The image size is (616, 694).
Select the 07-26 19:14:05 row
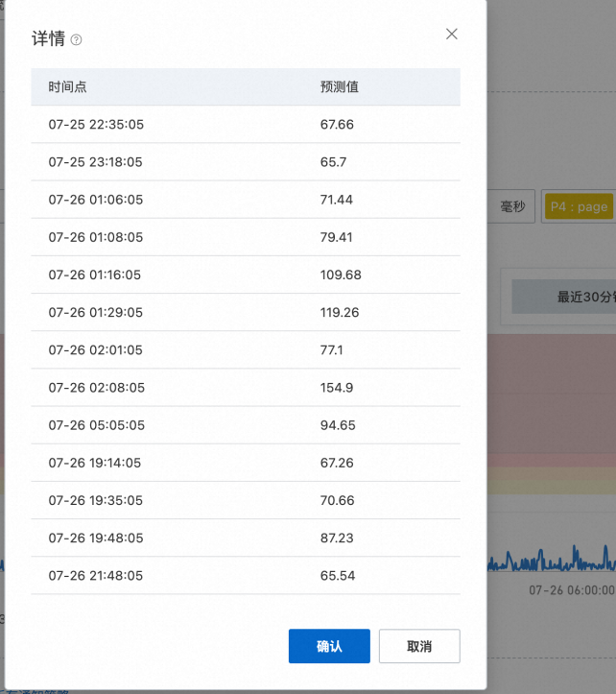[96, 463]
